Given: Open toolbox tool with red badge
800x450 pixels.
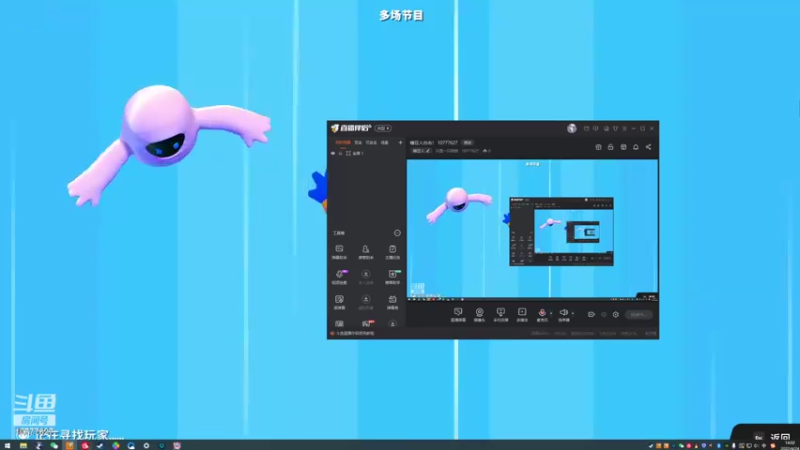Looking at the screenshot, I should (366, 323).
